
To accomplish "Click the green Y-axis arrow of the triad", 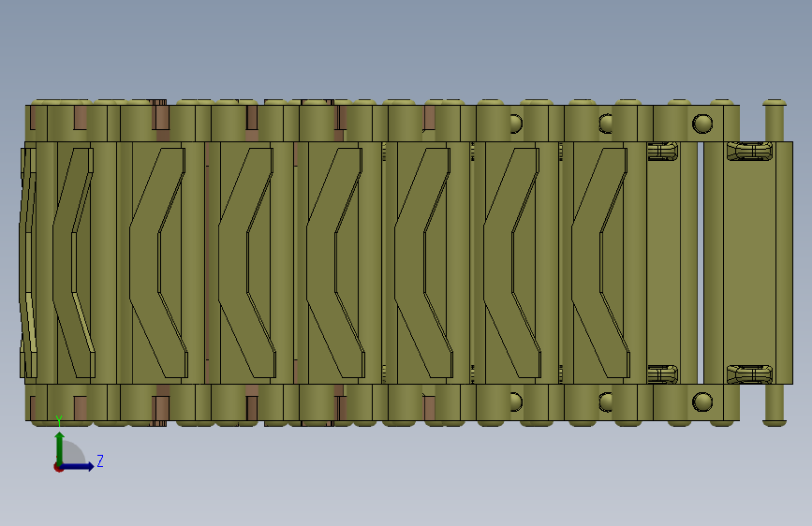I will [x=60, y=447].
